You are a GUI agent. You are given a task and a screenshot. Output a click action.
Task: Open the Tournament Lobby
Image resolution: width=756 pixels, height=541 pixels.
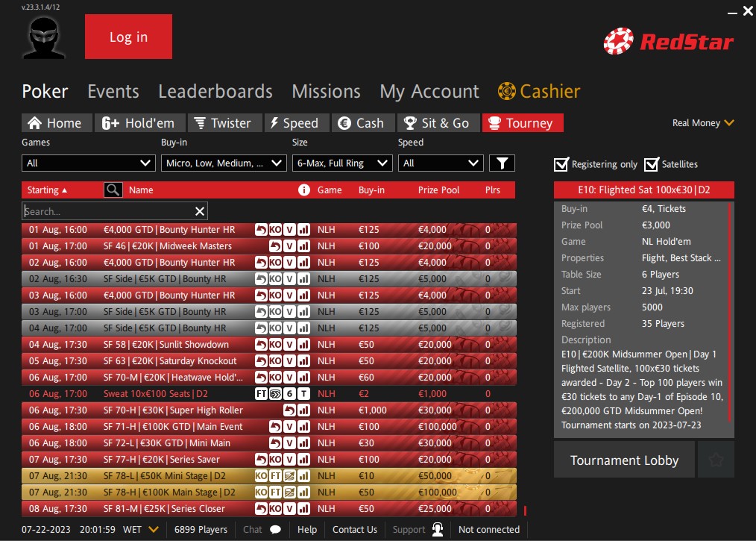point(624,460)
